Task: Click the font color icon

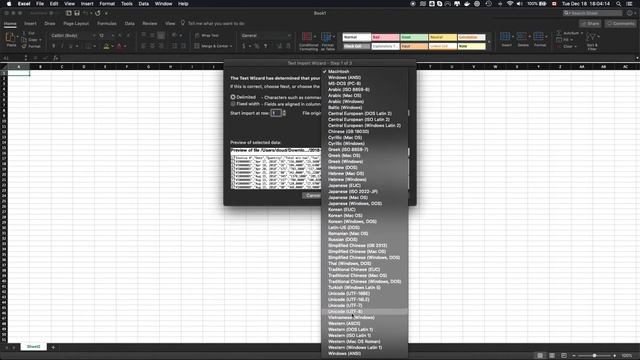Action: coord(120,46)
